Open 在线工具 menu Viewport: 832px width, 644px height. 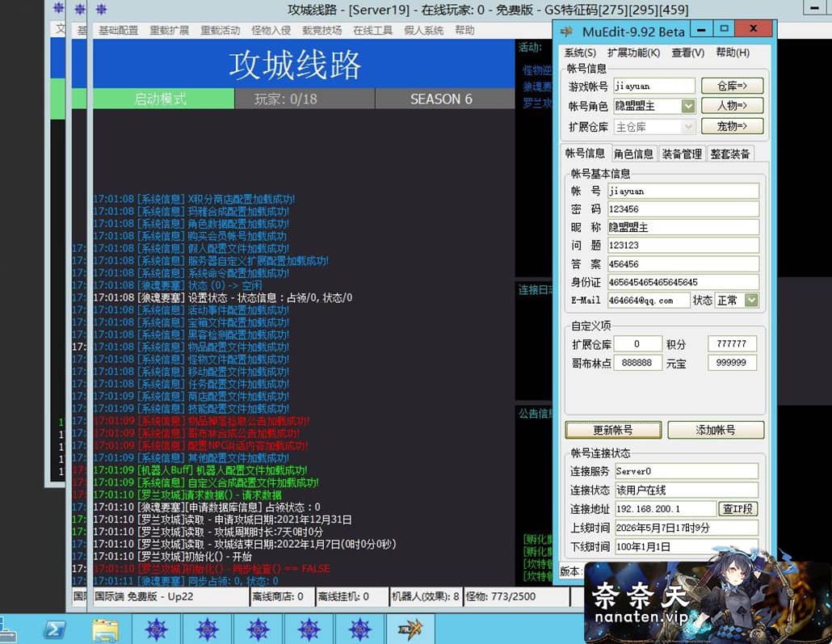[x=372, y=30]
